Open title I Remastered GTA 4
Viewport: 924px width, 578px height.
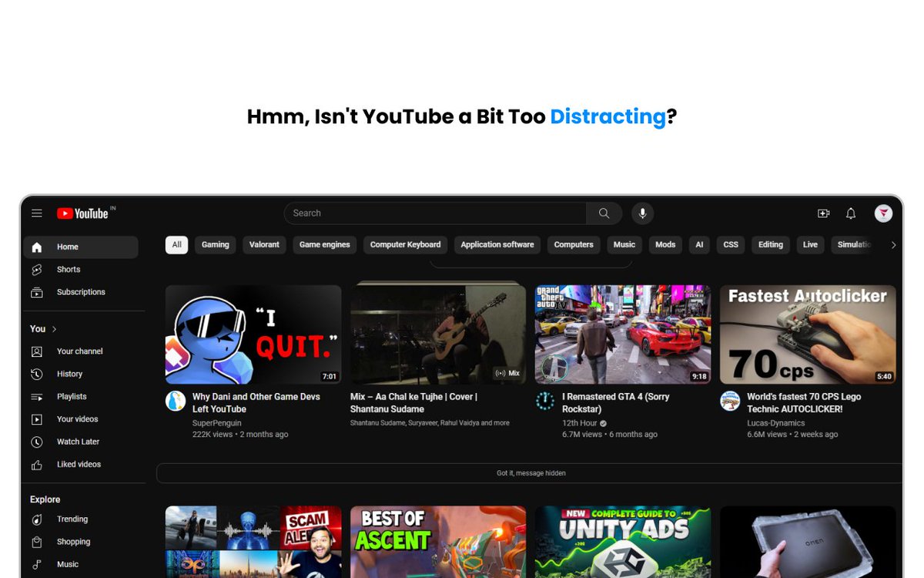[616, 403]
